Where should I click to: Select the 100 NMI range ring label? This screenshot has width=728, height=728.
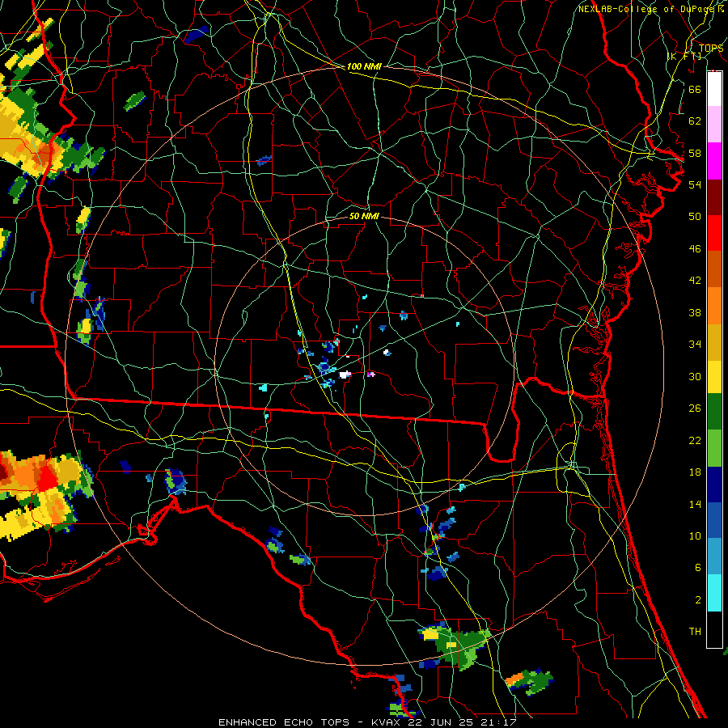[364, 67]
